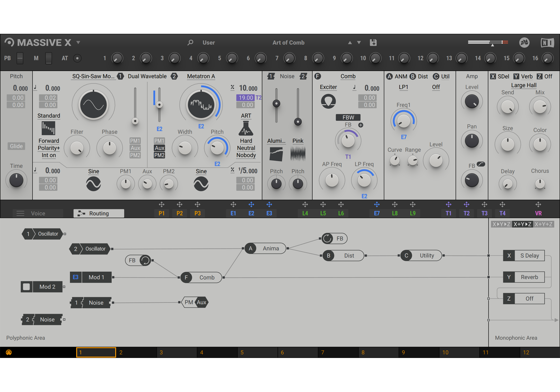Click the Amp FB curve mode icon

click(481, 164)
